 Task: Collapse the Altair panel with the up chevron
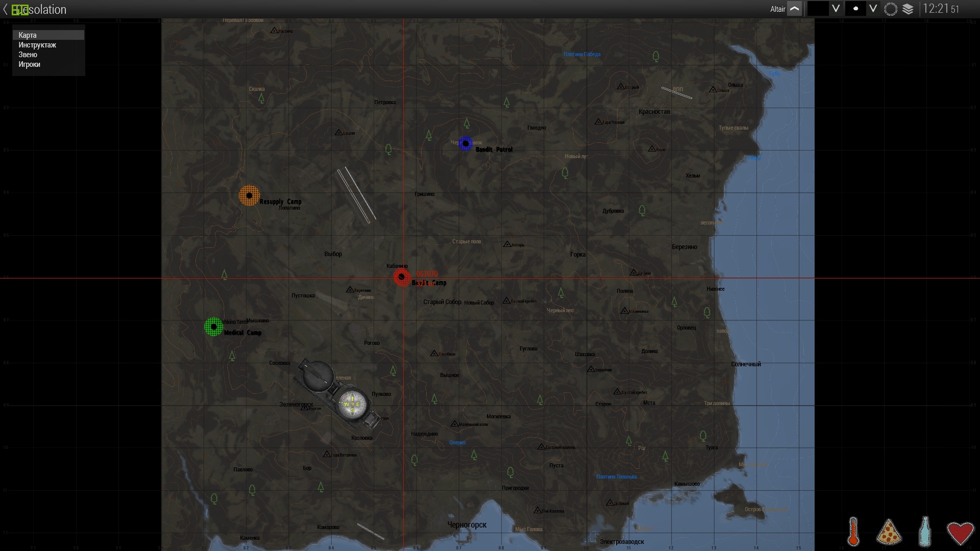(x=795, y=9)
